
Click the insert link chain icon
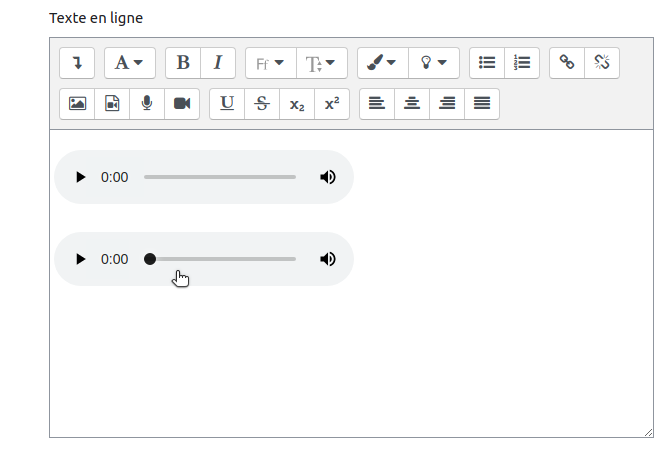point(567,62)
